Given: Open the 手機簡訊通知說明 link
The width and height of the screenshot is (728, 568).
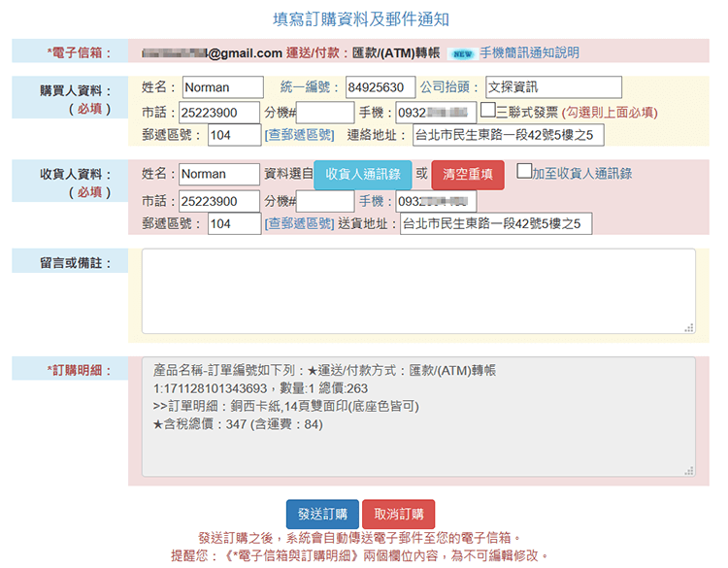Looking at the screenshot, I should click(529, 52).
